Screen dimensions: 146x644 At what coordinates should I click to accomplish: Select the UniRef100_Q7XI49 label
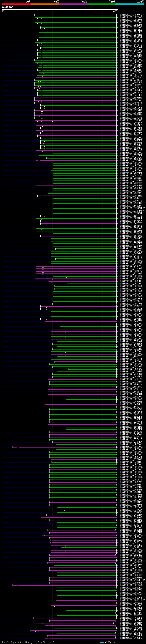[131, 80]
